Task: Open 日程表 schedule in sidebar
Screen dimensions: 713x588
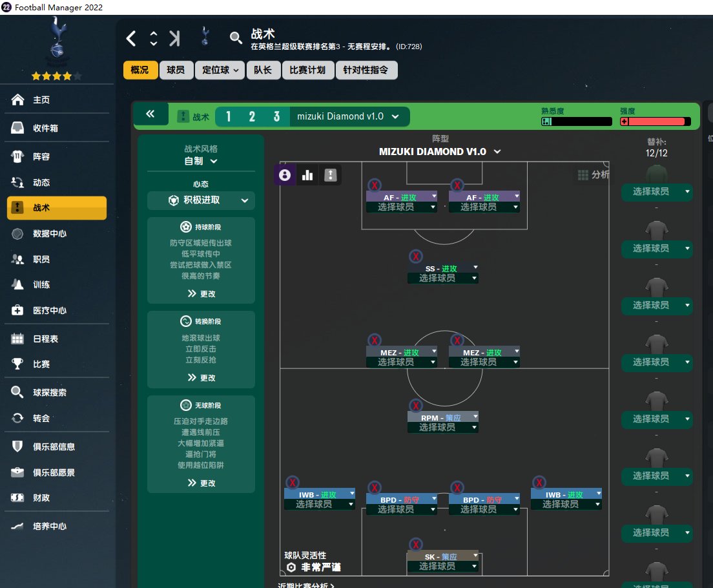Action: click(57, 339)
